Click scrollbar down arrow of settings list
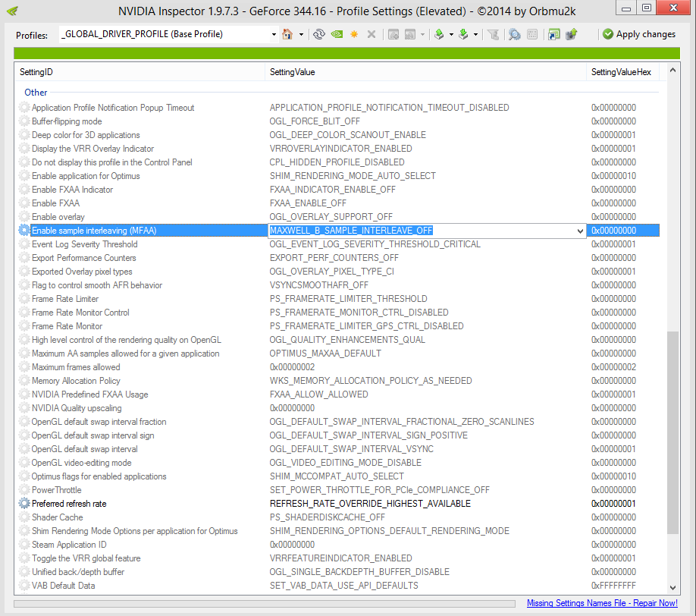 [673, 587]
